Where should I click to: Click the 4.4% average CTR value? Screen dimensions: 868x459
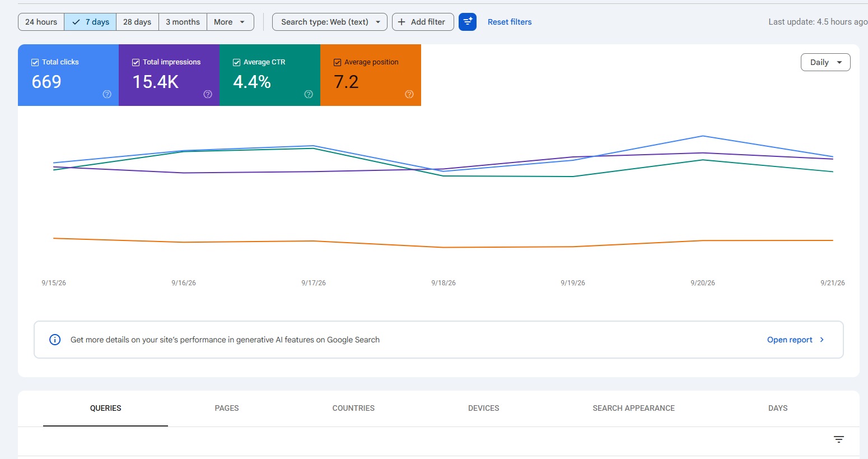tap(252, 82)
